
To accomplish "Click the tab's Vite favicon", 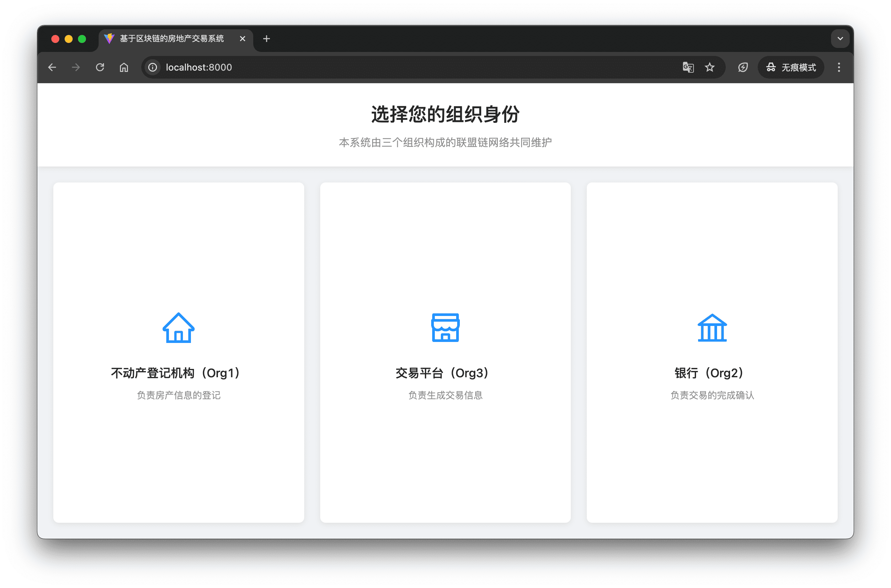I will [x=109, y=39].
